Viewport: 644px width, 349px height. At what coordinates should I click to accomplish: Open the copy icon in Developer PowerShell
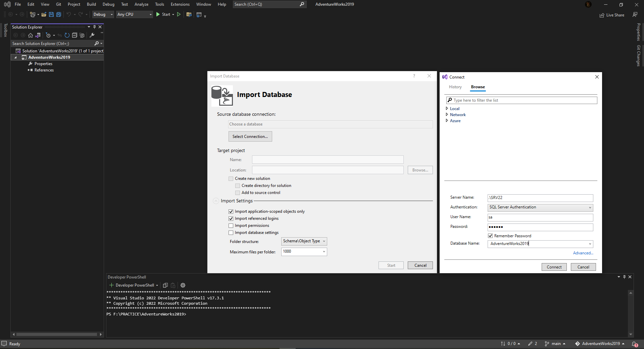coord(165,285)
